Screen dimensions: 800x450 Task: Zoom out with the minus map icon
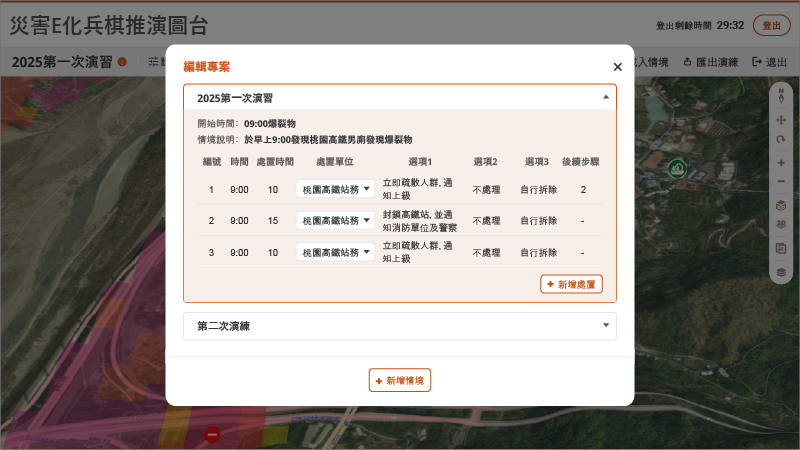781,182
